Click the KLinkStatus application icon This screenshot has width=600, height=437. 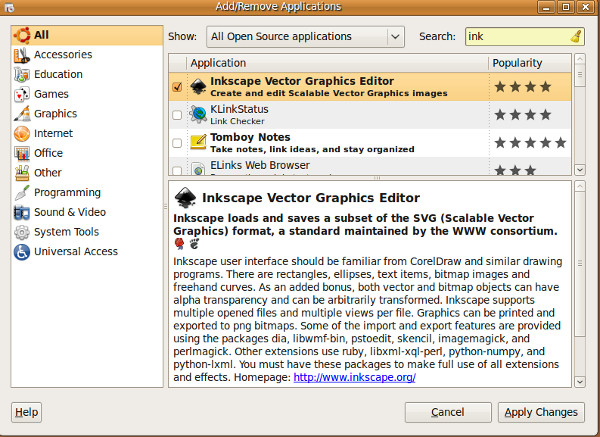click(x=198, y=114)
